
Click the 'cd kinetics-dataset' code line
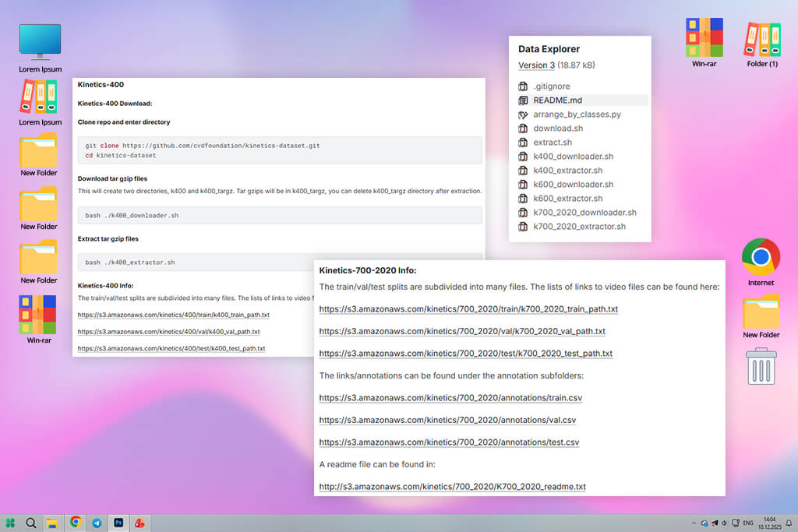coord(121,156)
